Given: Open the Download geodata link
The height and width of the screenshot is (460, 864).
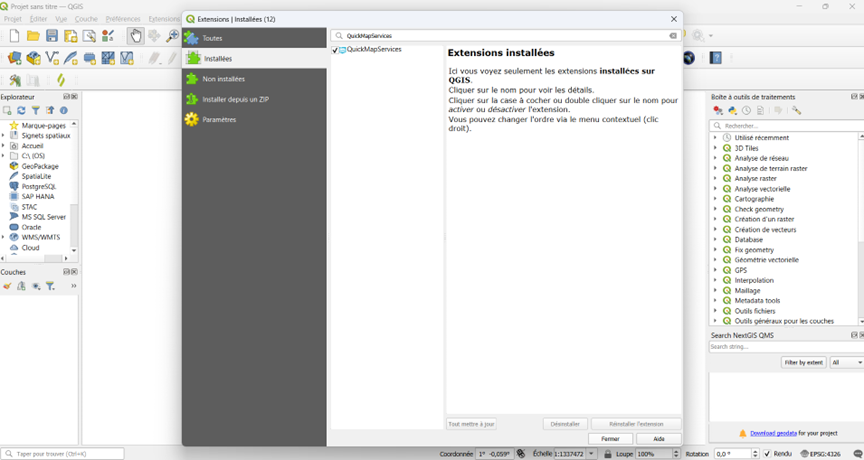Looking at the screenshot, I should 773,433.
